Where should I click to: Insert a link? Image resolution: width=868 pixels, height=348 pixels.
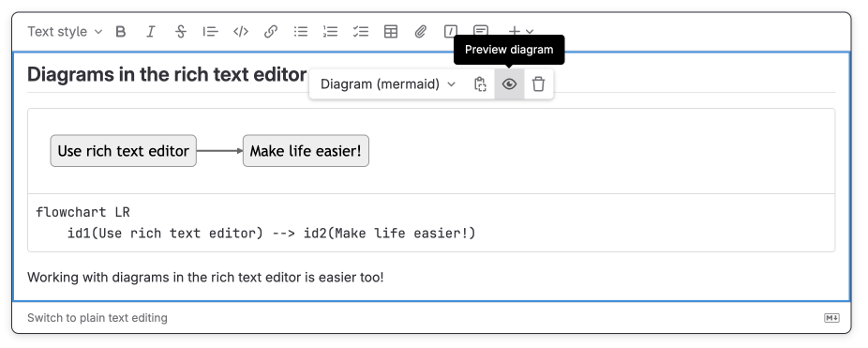[271, 32]
